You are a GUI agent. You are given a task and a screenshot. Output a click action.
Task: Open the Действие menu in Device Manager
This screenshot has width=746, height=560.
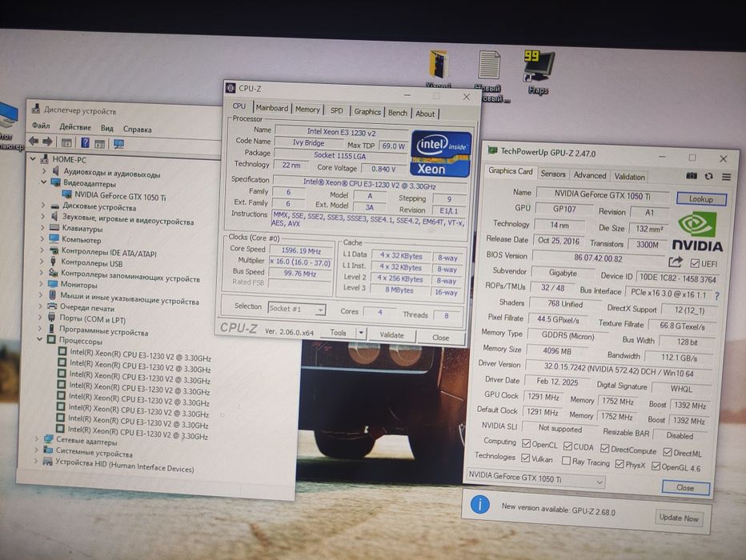point(75,127)
